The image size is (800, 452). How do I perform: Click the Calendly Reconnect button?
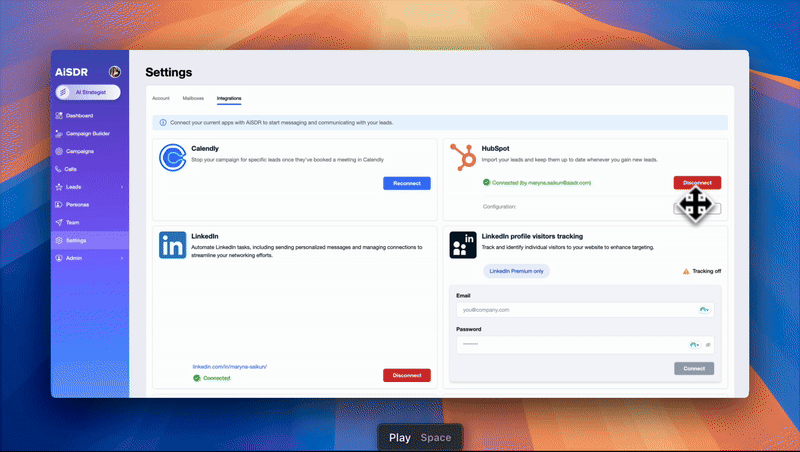pos(406,183)
